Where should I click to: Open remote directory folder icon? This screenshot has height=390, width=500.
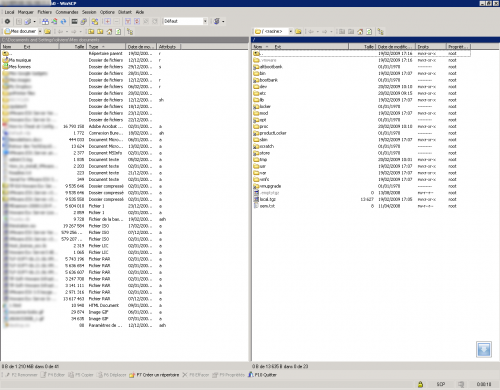(x=298, y=31)
